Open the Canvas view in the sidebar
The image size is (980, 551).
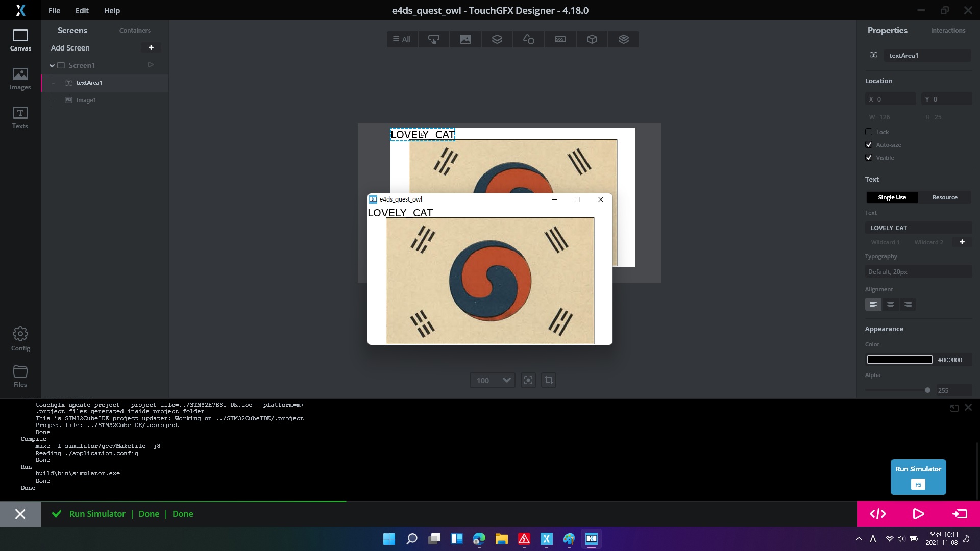(20, 40)
